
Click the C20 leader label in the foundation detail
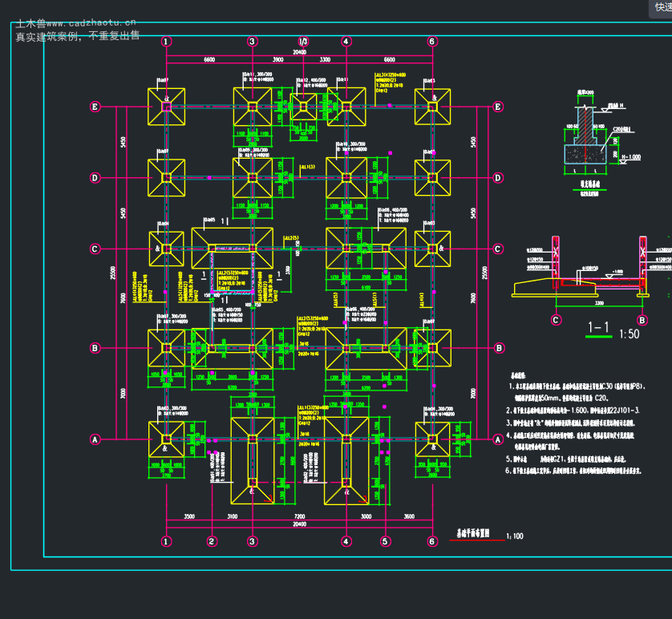pyautogui.click(x=623, y=129)
